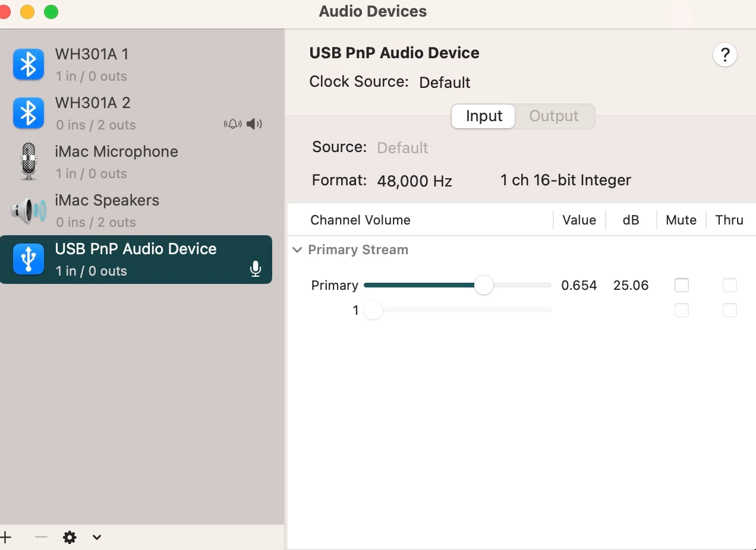
Task: Click the green zoom window button
Action: (52, 12)
